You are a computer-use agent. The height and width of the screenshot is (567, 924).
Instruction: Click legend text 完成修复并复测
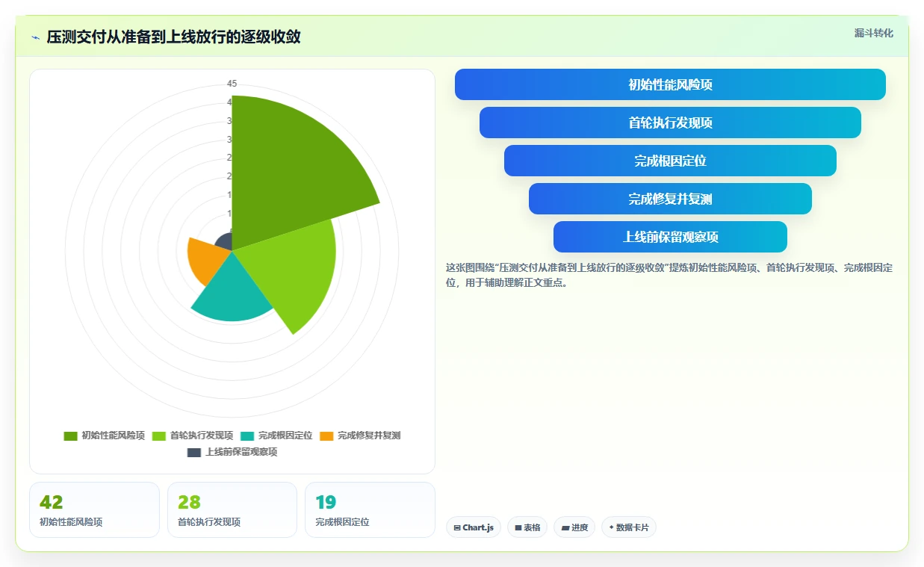[369, 436]
